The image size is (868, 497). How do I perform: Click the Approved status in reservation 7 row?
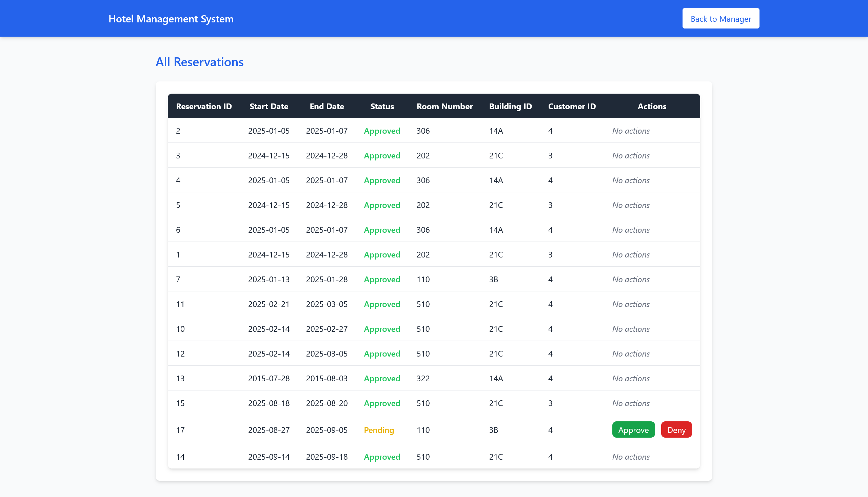point(382,279)
